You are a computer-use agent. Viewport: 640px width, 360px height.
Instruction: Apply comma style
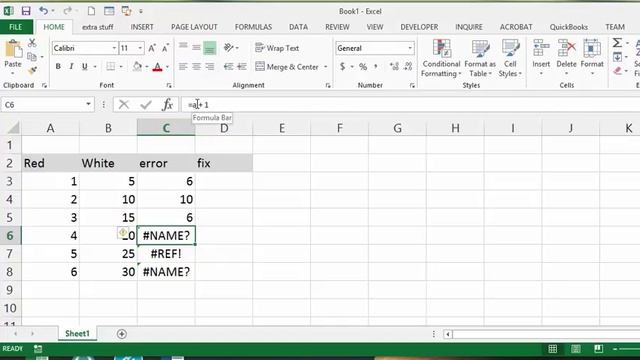[x=376, y=67]
